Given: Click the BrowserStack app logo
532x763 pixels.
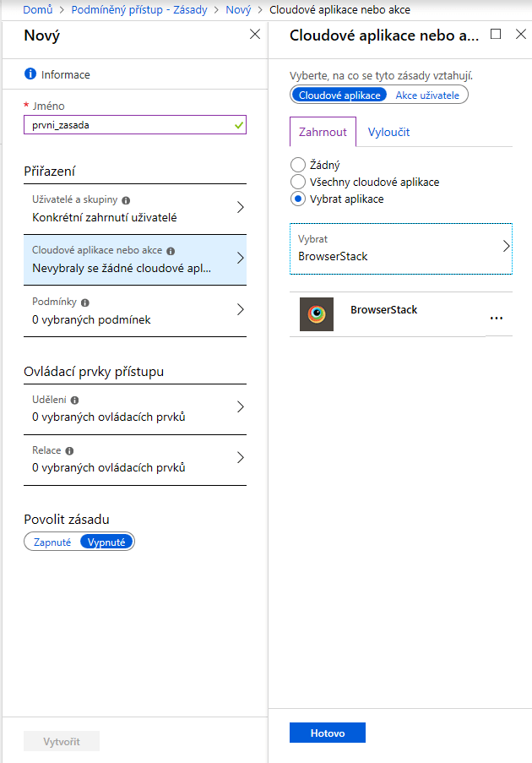Looking at the screenshot, I should point(317,314).
